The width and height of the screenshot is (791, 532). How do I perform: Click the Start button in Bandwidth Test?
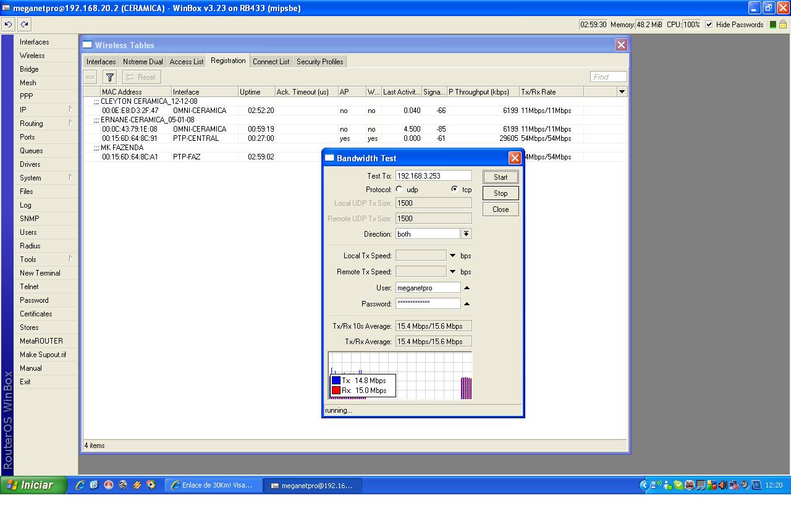501,177
